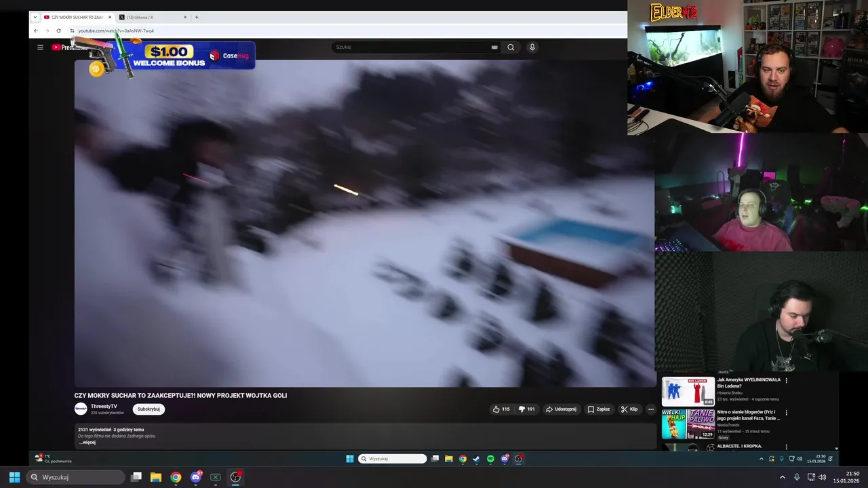
Task: Show hidden icons chevron in inner streamed tray
Action: pos(761,459)
